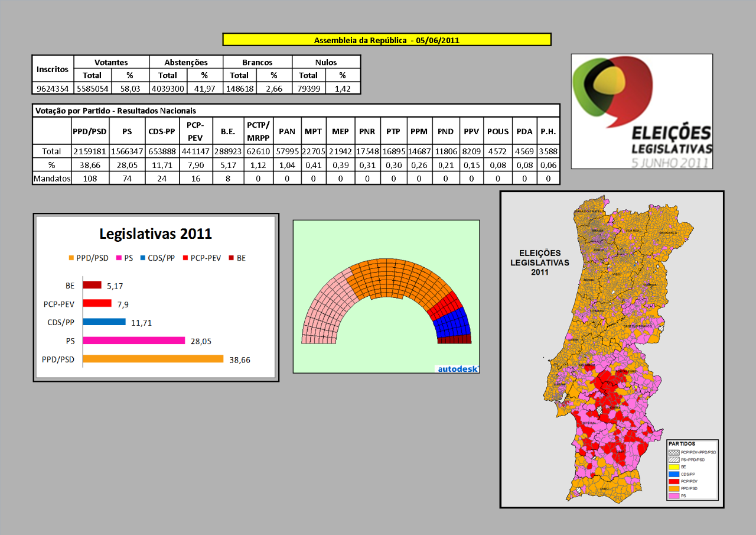This screenshot has width=756, height=535.
Task: Click the pink PS chart legend swatch
Action: pyautogui.click(x=119, y=258)
